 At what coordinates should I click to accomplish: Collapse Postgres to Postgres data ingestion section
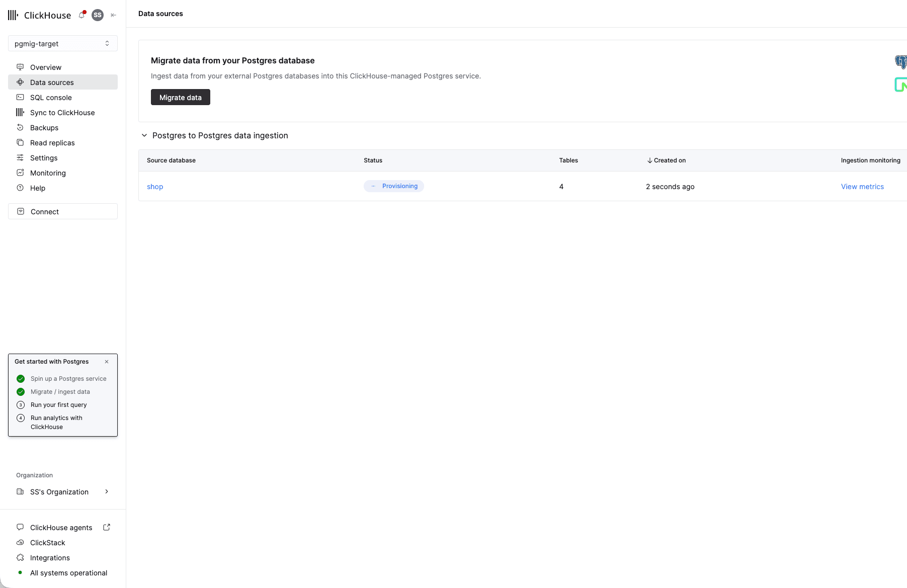144,135
